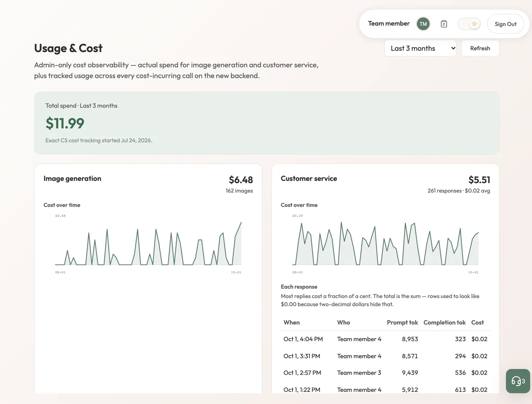Click the Refresh button
Viewport: 532px width, 404px height.
tap(480, 48)
